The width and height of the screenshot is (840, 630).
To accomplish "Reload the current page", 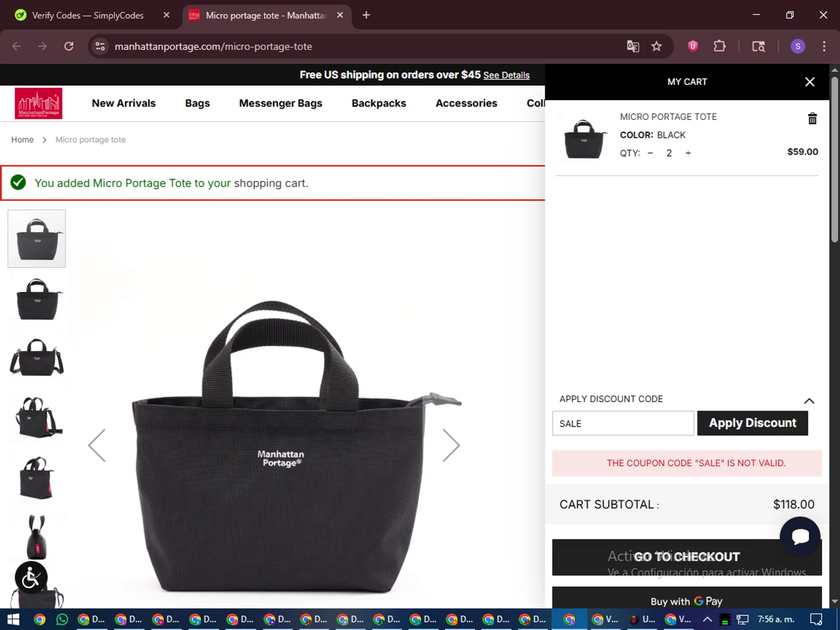I will (69, 46).
